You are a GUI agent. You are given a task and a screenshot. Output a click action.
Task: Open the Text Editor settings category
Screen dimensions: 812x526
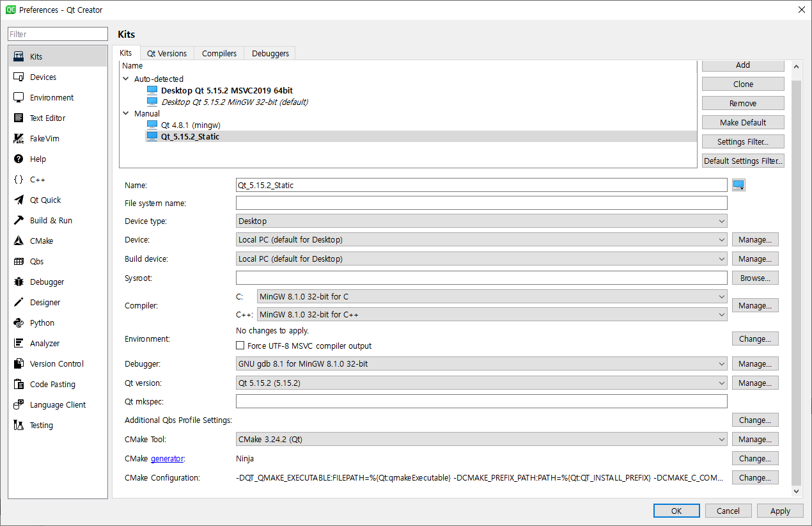tap(58, 118)
